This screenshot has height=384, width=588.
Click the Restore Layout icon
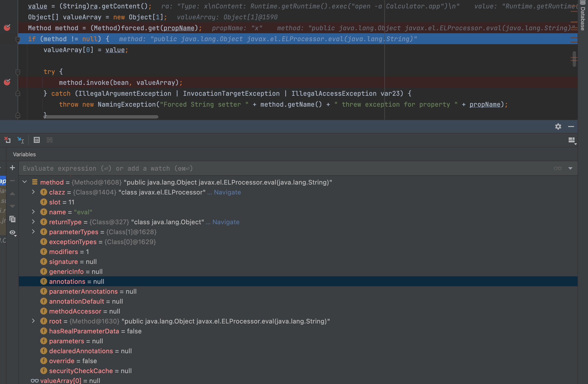[572, 140]
